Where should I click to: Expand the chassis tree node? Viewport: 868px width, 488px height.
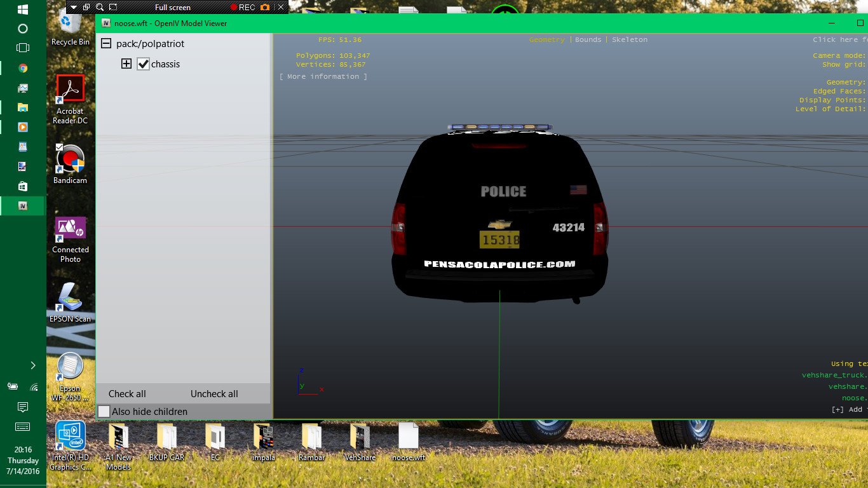tap(126, 64)
